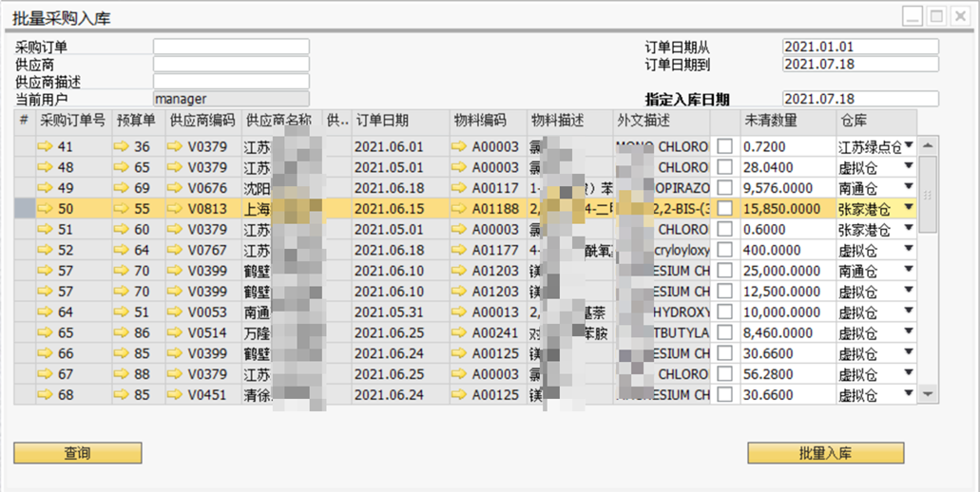The height and width of the screenshot is (492, 980).
Task: Follow budget sheet 86 link arrow
Action: coord(122,332)
